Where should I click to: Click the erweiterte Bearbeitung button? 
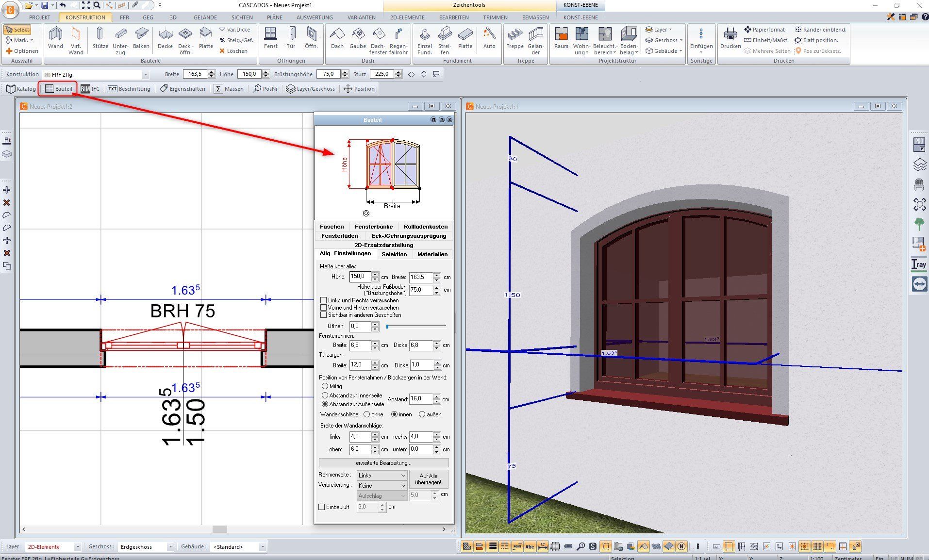click(383, 463)
